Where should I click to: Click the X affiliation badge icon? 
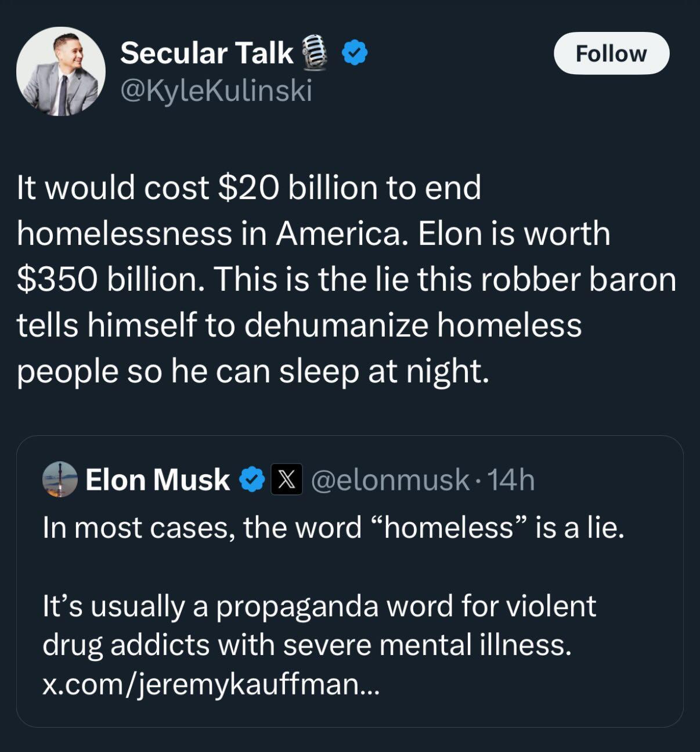point(287,480)
